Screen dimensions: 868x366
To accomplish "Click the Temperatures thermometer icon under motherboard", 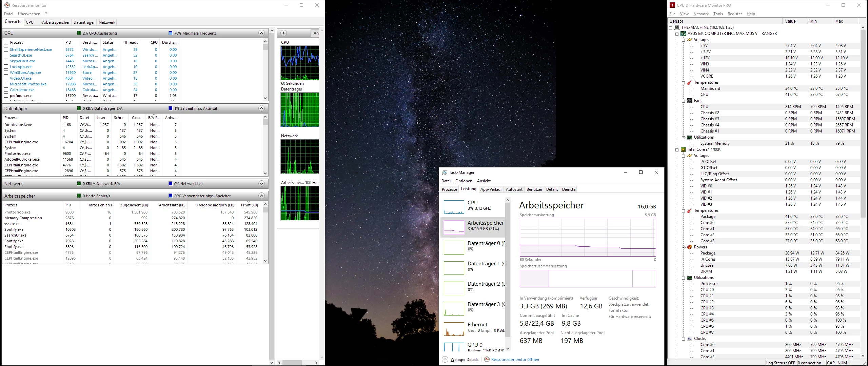I will [690, 82].
